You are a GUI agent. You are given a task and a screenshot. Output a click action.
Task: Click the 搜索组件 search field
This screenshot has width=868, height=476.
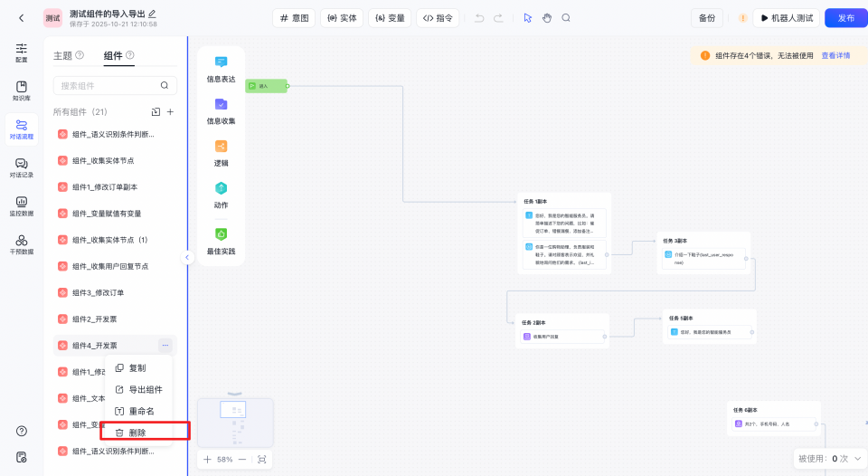[107, 85]
